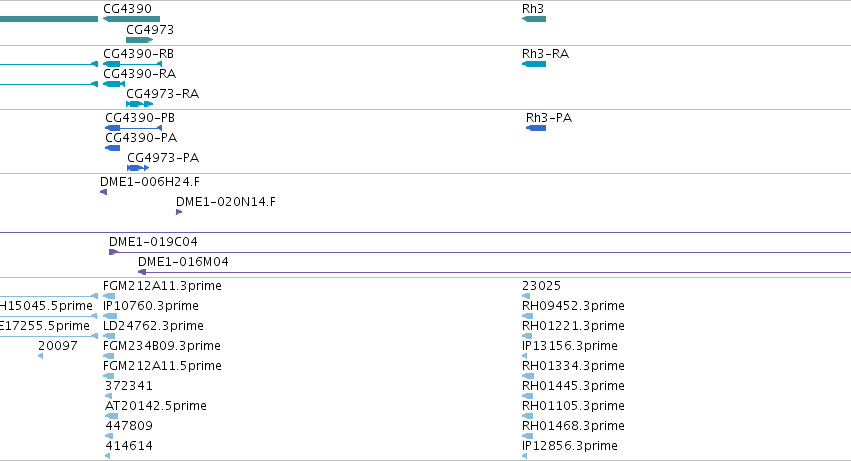Select the RH09452.3prime EST label
Screen dimensions: 851x461
[573, 306]
